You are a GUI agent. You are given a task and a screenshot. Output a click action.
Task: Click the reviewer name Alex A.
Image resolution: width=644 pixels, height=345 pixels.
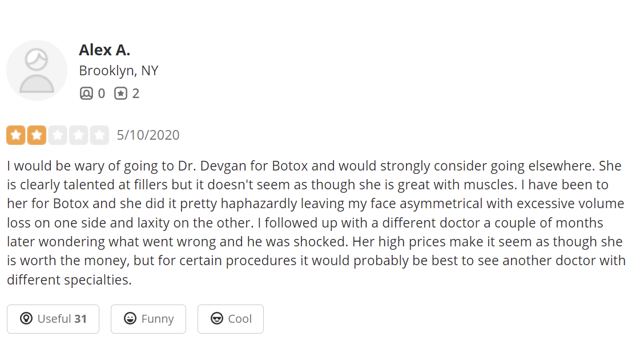(104, 50)
